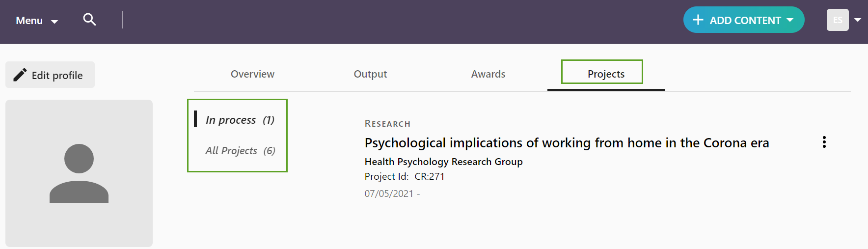Image resolution: width=868 pixels, height=249 pixels.
Task: Open the Add Content dropdown arrow
Action: click(790, 20)
